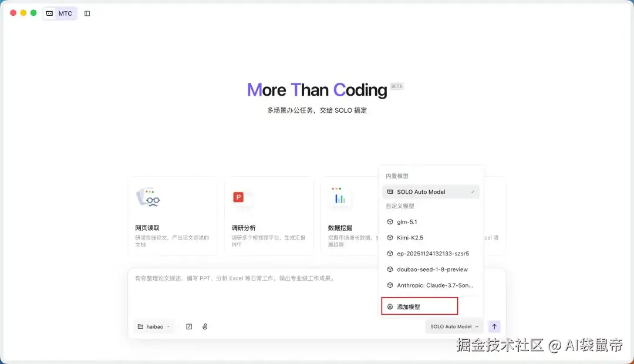Toggle the sidebar panel icon

pyautogui.click(x=87, y=14)
